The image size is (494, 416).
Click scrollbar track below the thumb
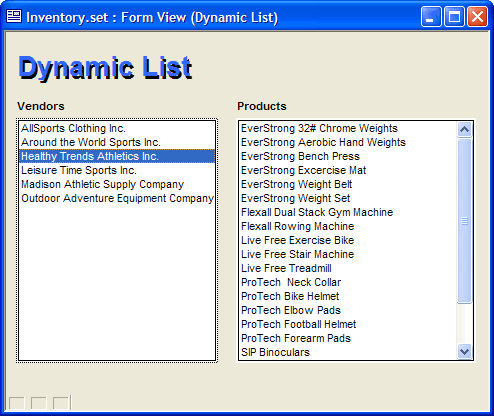point(464,324)
